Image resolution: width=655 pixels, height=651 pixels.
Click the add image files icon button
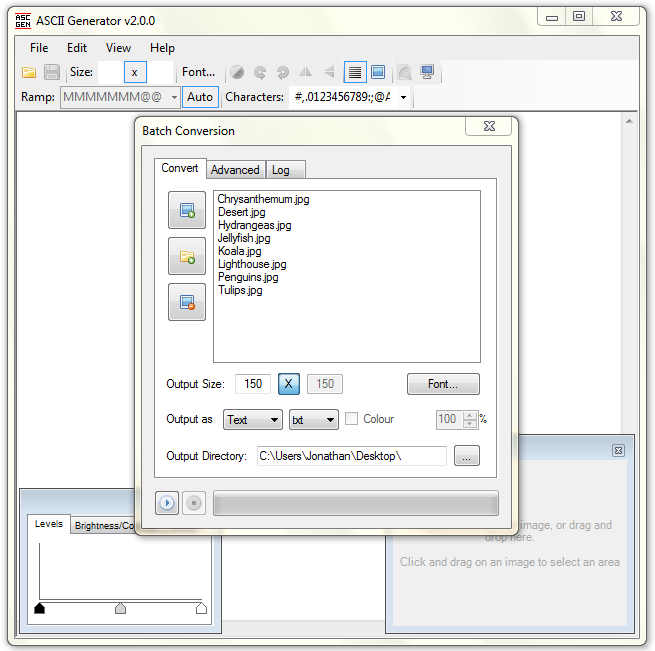(187, 210)
